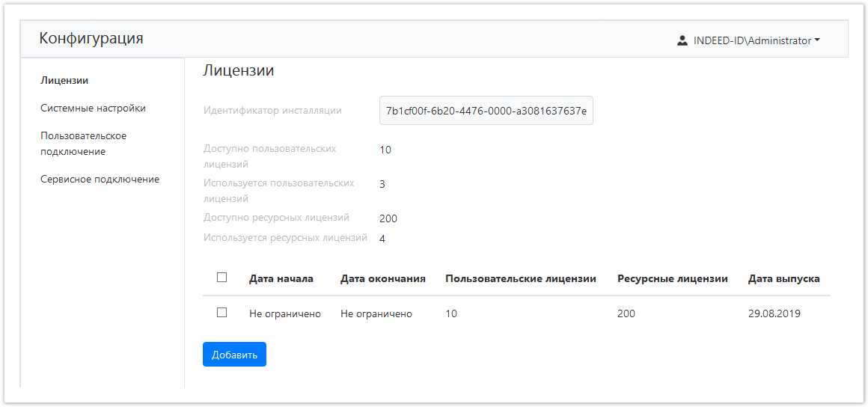This screenshot has width=868, height=407.
Task: Select Лицензии in the sidebar
Action: (x=64, y=80)
